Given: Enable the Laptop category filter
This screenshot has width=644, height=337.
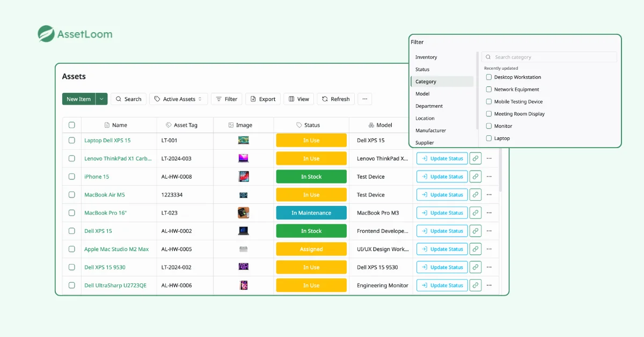Looking at the screenshot, I should click(489, 138).
